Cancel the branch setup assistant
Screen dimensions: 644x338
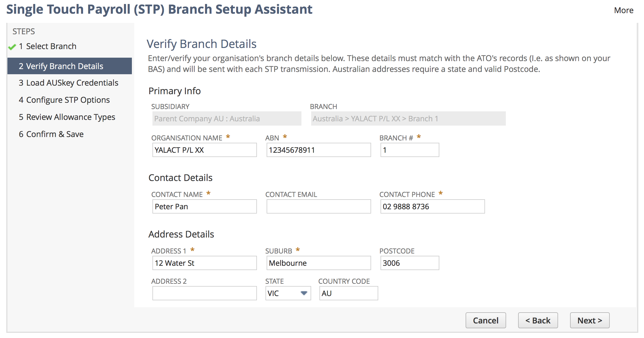[x=486, y=320]
